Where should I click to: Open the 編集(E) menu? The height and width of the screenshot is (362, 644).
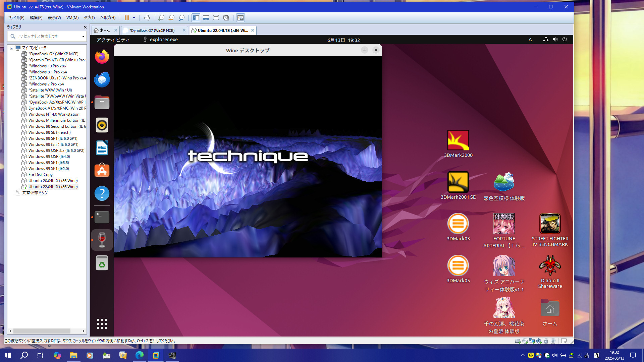(36, 18)
